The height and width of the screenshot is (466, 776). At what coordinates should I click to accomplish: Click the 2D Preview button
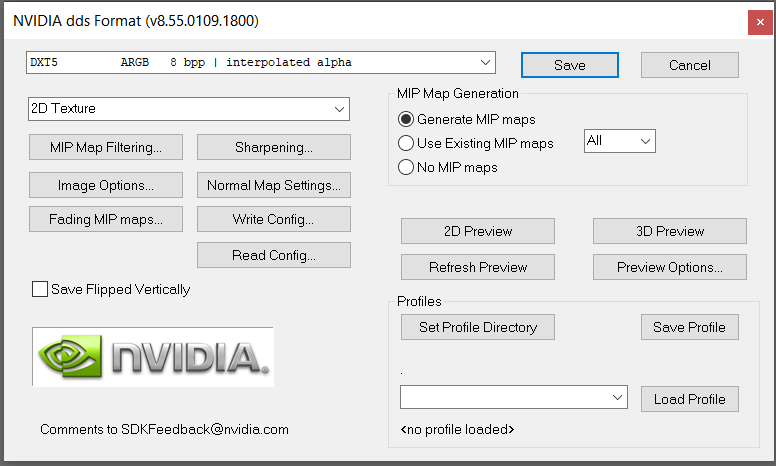478,231
